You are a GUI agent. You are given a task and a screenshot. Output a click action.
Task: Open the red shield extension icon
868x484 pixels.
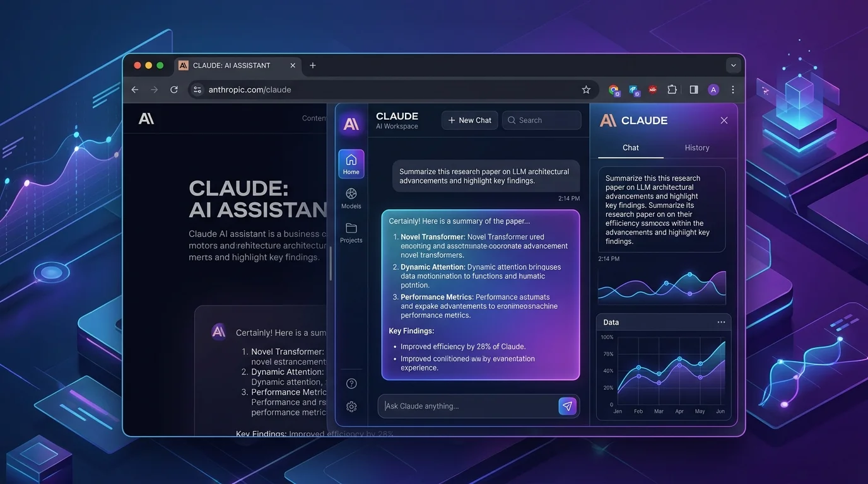[653, 89]
